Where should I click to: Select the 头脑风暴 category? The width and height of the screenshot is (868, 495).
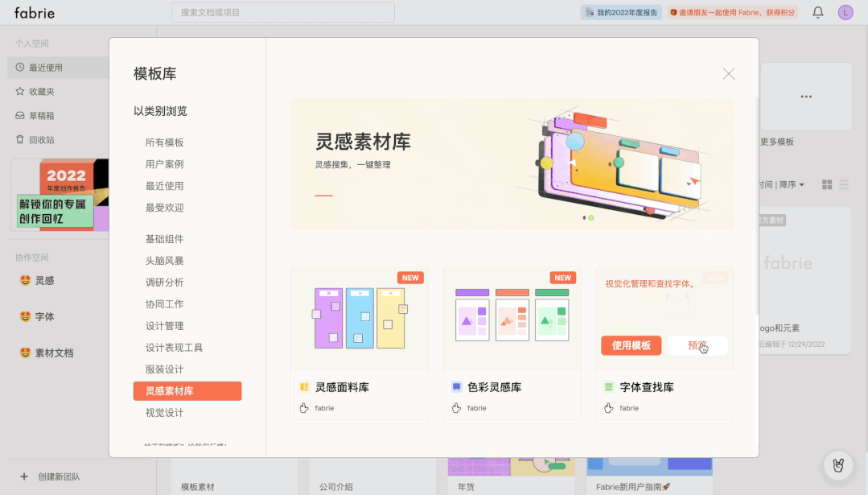[x=164, y=260]
